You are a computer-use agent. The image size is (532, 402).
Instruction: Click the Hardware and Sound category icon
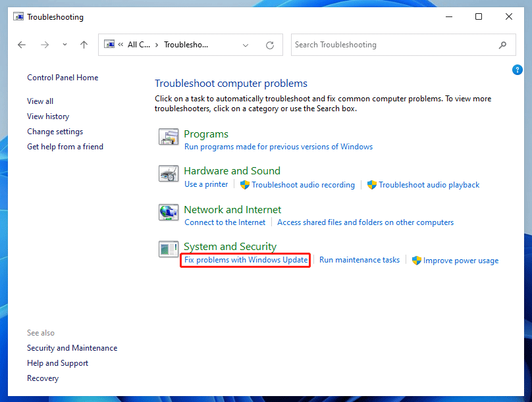pyautogui.click(x=169, y=174)
